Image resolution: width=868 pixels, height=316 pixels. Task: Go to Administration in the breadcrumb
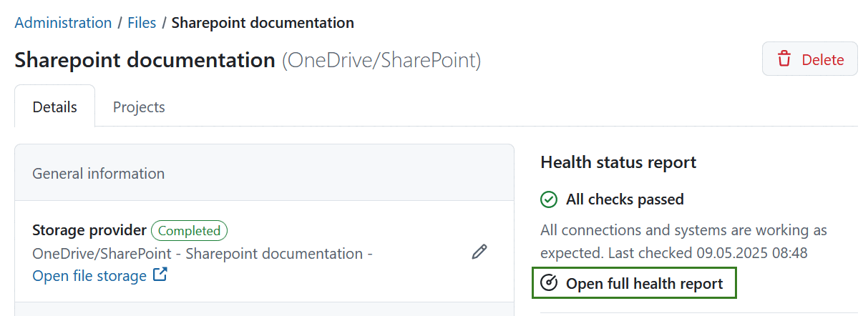tap(63, 23)
